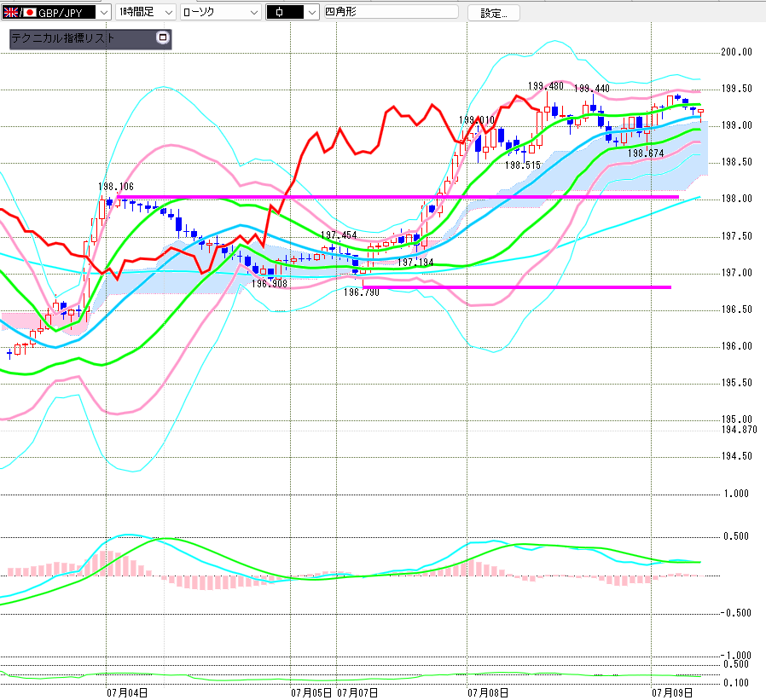766x700 pixels.
Task: Click the 198.106 high price label
Action: click(x=116, y=187)
